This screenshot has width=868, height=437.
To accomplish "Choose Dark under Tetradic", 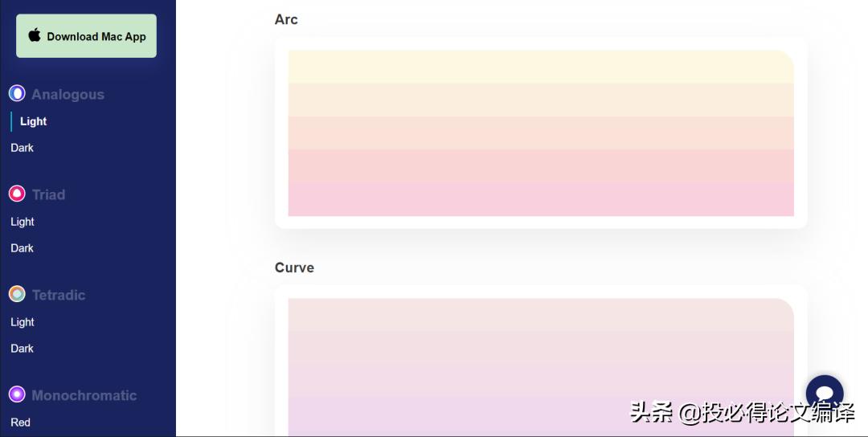I will (23, 349).
